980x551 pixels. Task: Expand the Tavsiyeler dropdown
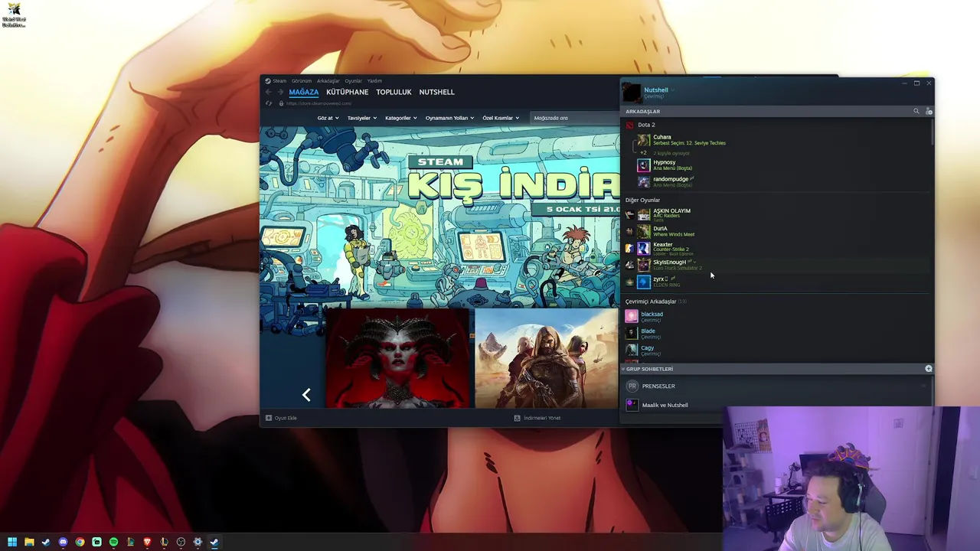[362, 118]
